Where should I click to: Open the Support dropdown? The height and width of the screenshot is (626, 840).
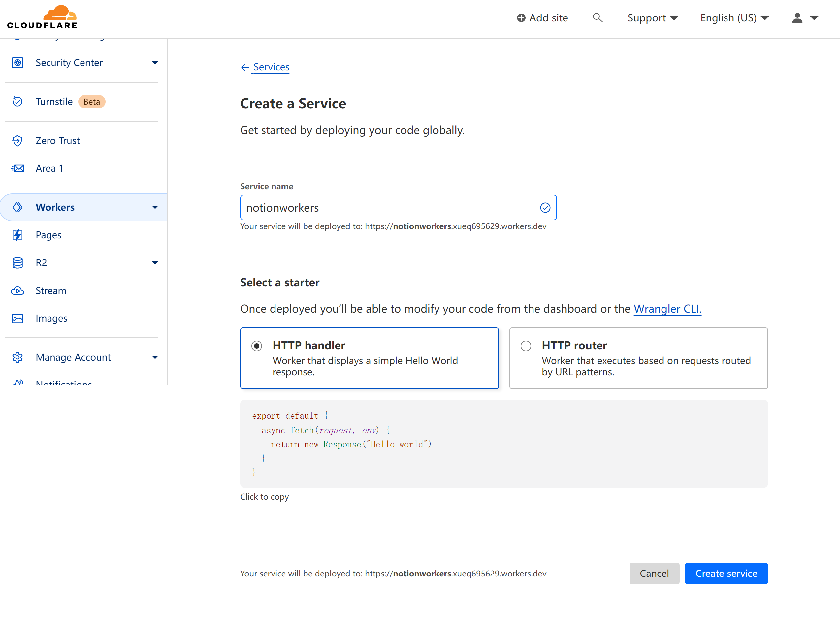pos(653,18)
